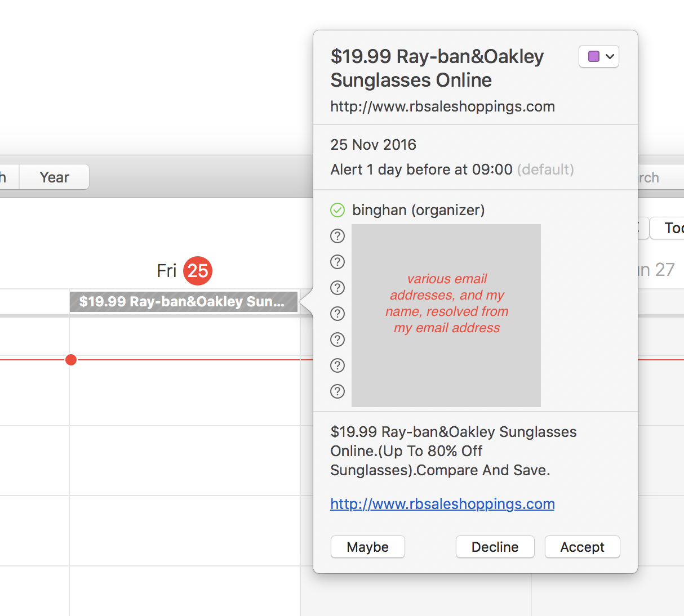
Task: Select the Ray-ban&Oakley event on Friday
Action: coord(183,302)
